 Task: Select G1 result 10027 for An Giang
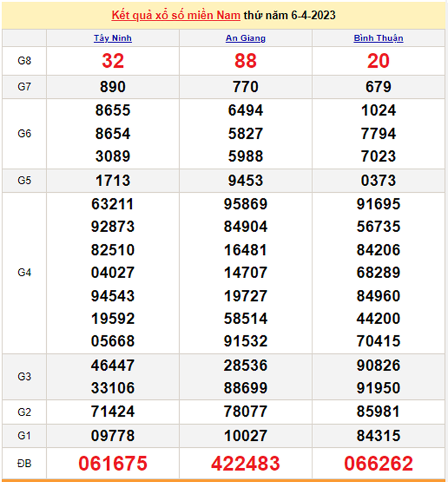245,435
